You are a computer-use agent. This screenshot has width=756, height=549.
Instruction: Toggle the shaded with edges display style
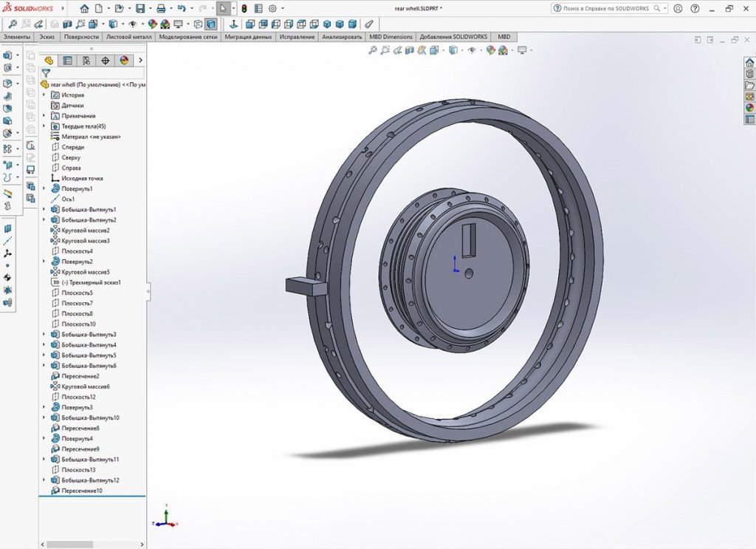coord(211,24)
